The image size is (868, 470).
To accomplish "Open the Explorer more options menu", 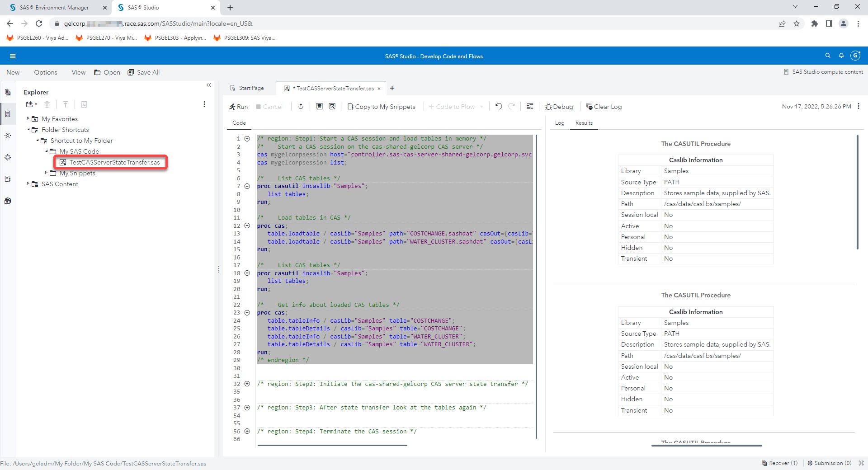I will tap(204, 104).
